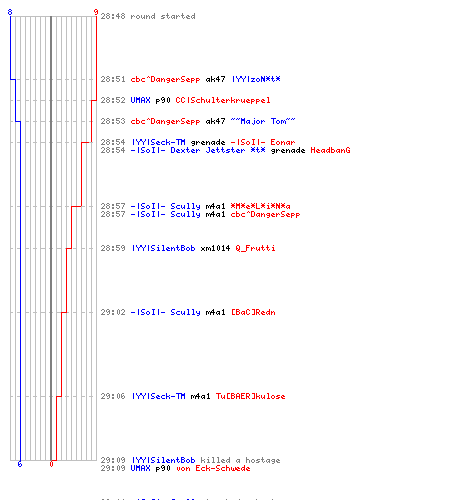Viewport: 450px width, 500px height.
Task: Click victim |YY|zoN*t* name
Action: 256,79
